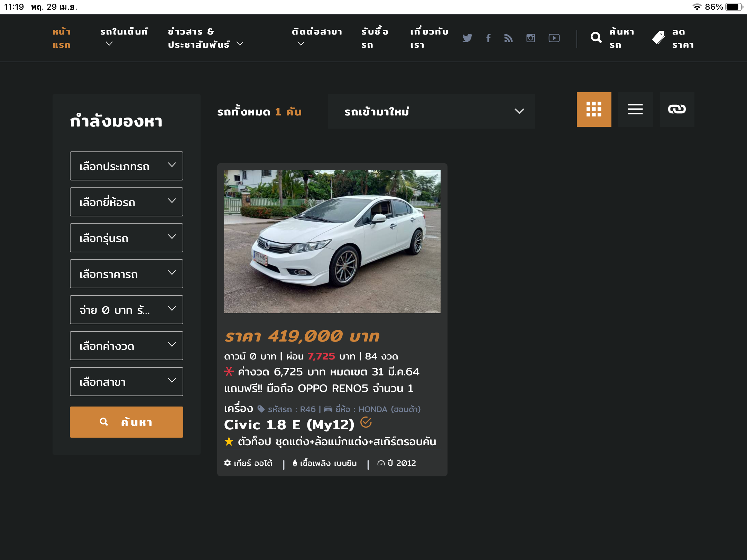Viewport: 747px width, 560px height.
Task: Open the รถเข้ามาใหม่ sort dropdown
Action: coord(431,111)
